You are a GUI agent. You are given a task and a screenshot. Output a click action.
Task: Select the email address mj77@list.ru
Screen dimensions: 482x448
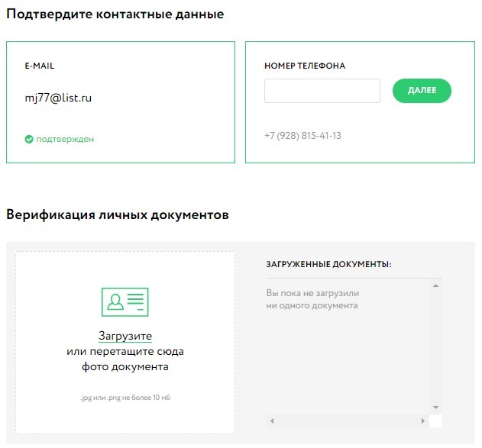[x=58, y=98]
